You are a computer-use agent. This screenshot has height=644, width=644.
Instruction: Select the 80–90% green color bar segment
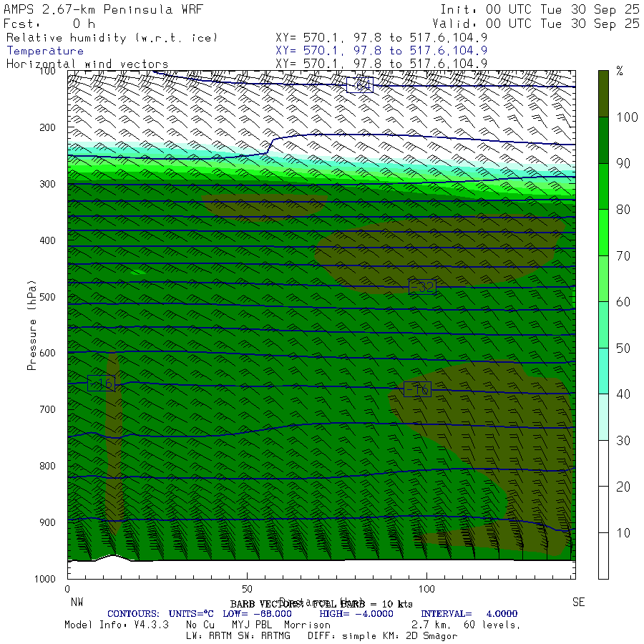(603, 187)
